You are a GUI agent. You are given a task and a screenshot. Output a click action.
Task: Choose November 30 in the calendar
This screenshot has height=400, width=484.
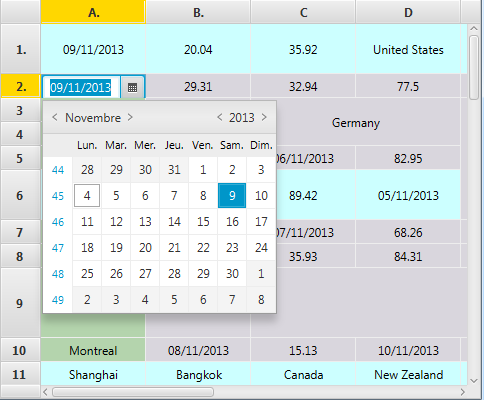pyautogui.click(x=232, y=274)
